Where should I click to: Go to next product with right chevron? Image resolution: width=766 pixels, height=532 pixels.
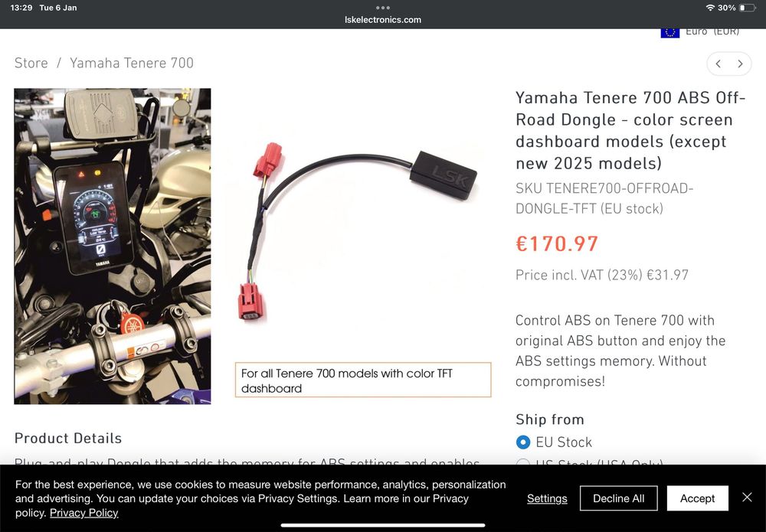coord(740,64)
